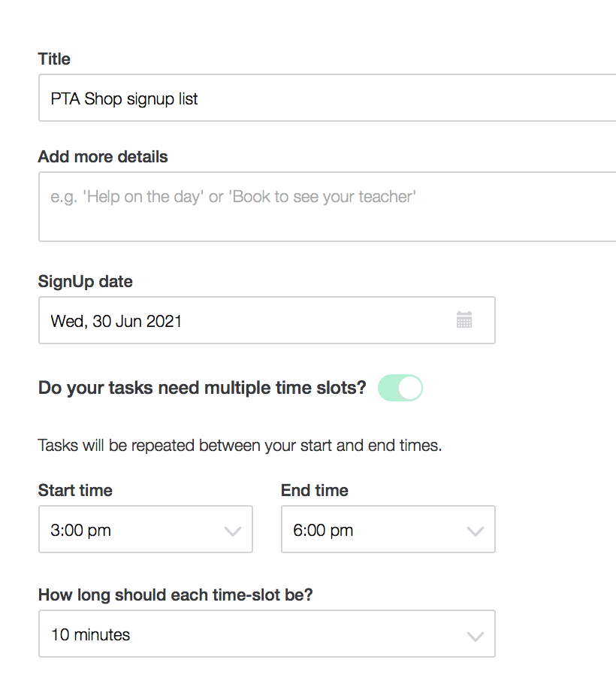Click the How long should each time-slot be label
Image resolution: width=616 pixels, height=690 pixels.
(175, 595)
